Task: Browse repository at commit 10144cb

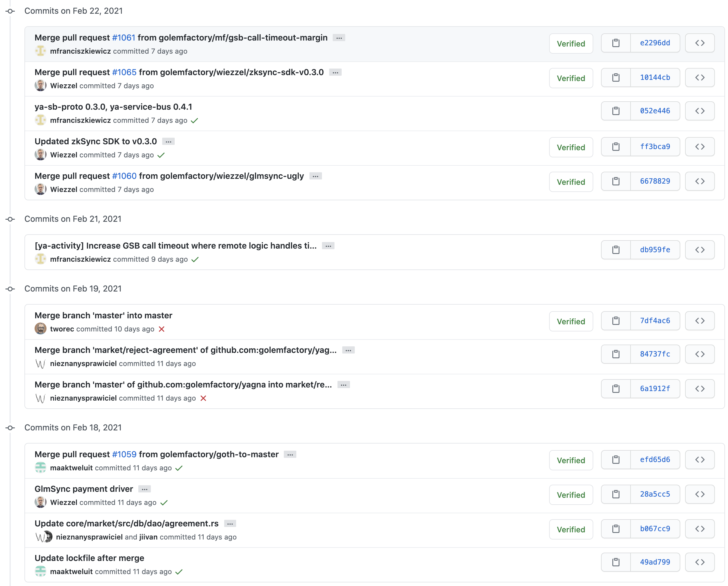Action: pyautogui.click(x=700, y=77)
